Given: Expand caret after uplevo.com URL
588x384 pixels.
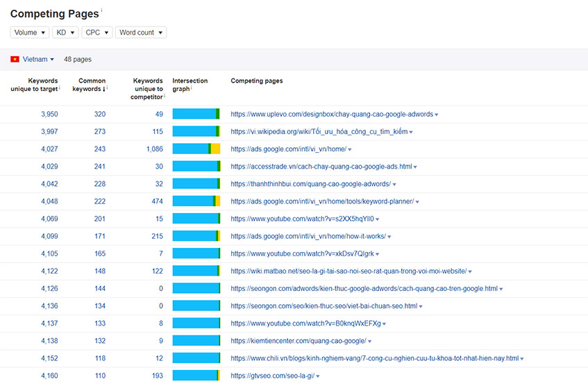Looking at the screenshot, I should [437, 115].
